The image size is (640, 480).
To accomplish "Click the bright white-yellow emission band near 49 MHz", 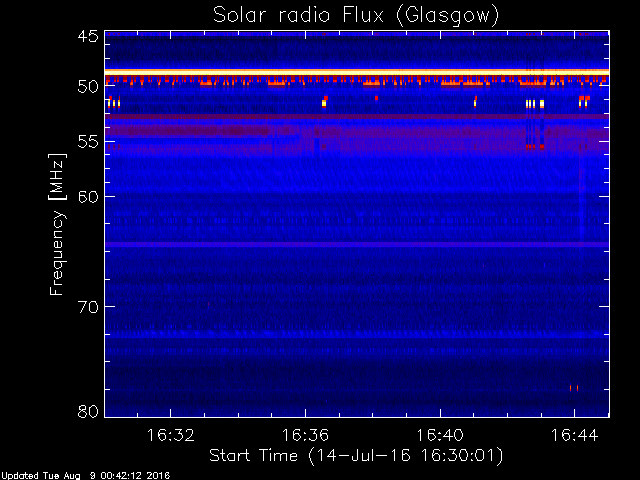I will coord(357,72).
